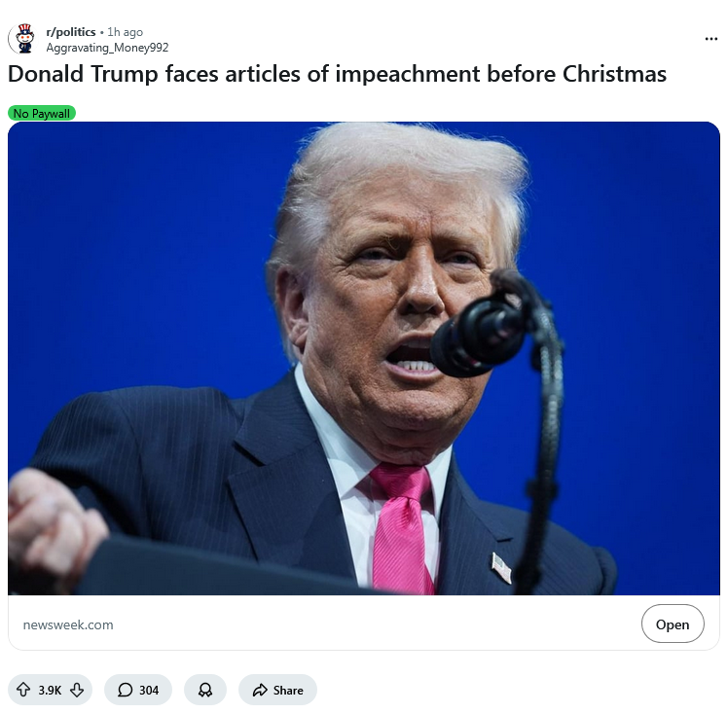View the 304 comments
The height and width of the screenshot is (713, 728).
[138, 690]
